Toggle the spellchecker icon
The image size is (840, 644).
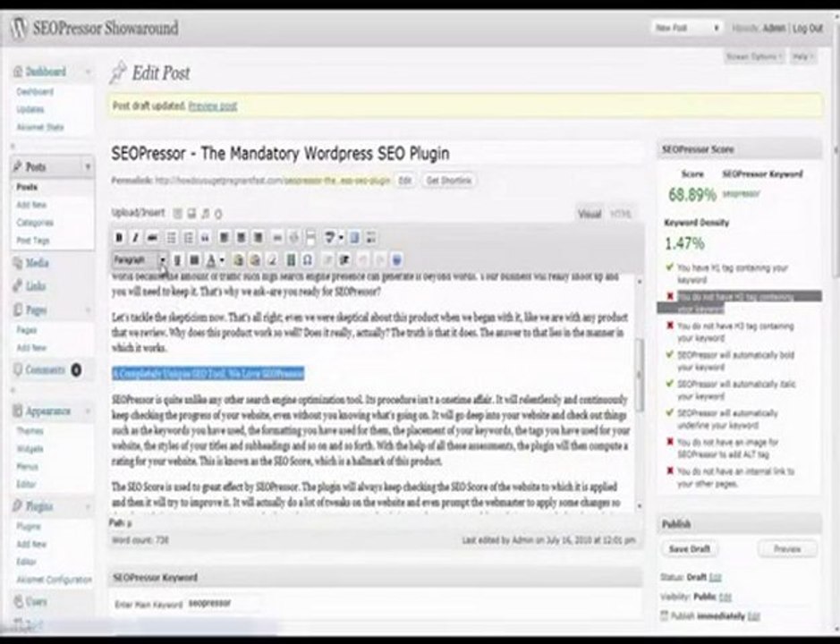coord(329,237)
